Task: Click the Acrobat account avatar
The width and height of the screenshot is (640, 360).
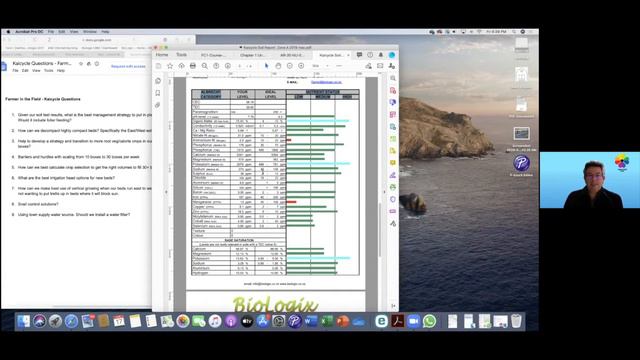Action: click(x=391, y=55)
